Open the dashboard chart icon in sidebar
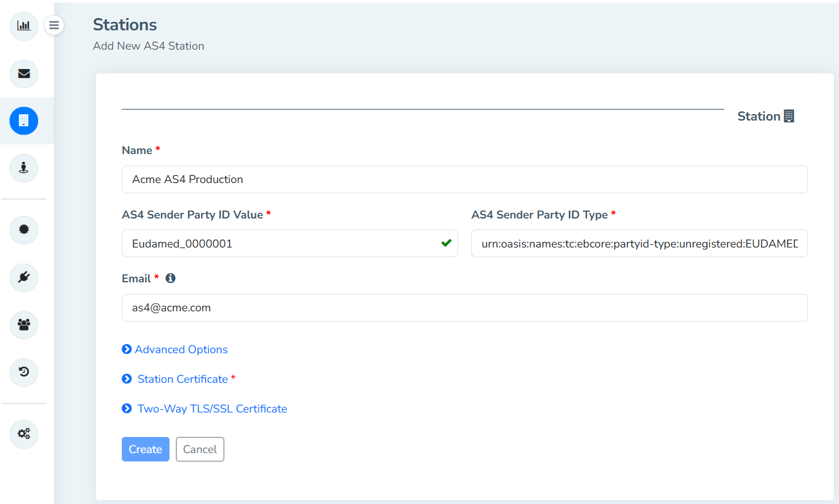This screenshot has width=839, height=504. (x=24, y=26)
